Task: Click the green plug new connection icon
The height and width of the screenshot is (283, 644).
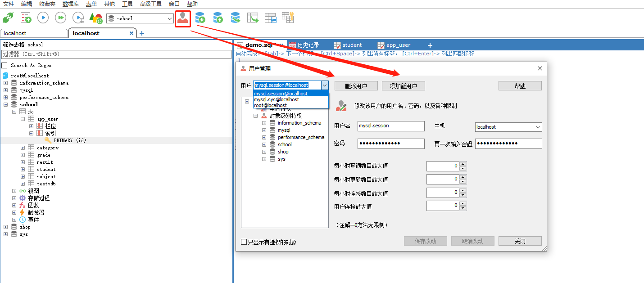Action: click(8, 18)
